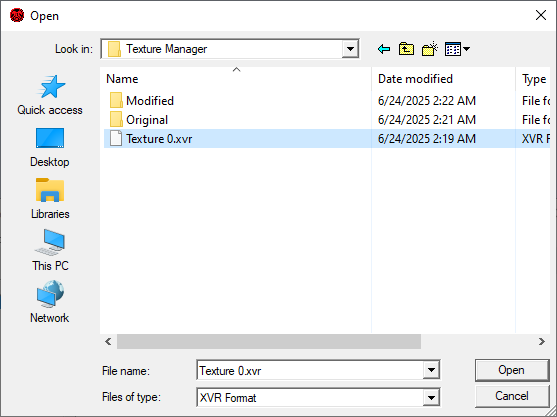This screenshot has height=417, width=557.
Task: Click date '6/24/2025 2:22 AM'
Action: click(x=427, y=101)
